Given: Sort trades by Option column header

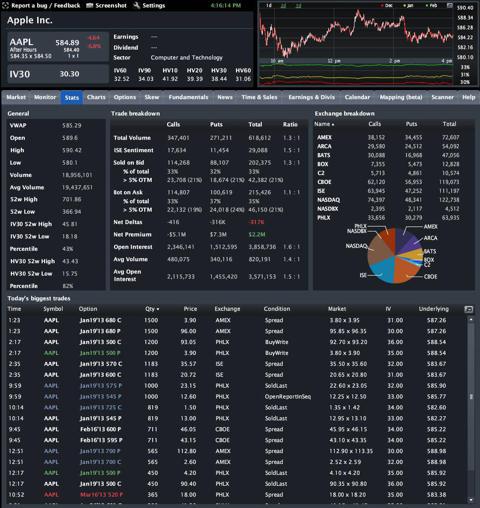Looking at the screenshot, I should [x=88, y=309].
